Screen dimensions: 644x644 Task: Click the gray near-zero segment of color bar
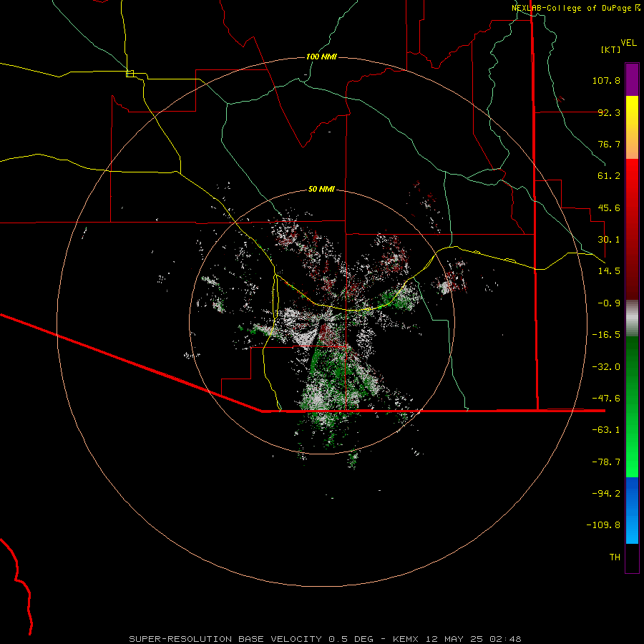pyautogui.click(x=632, y=318)
